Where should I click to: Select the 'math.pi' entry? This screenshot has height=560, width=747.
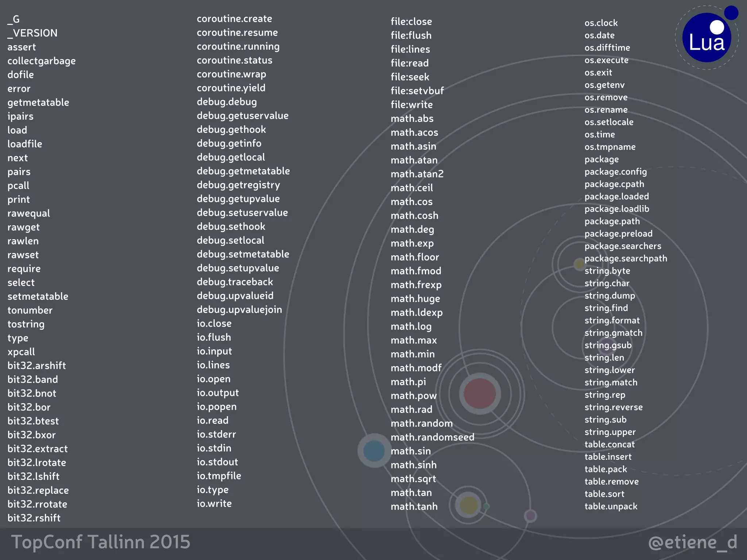coord(409,382)
